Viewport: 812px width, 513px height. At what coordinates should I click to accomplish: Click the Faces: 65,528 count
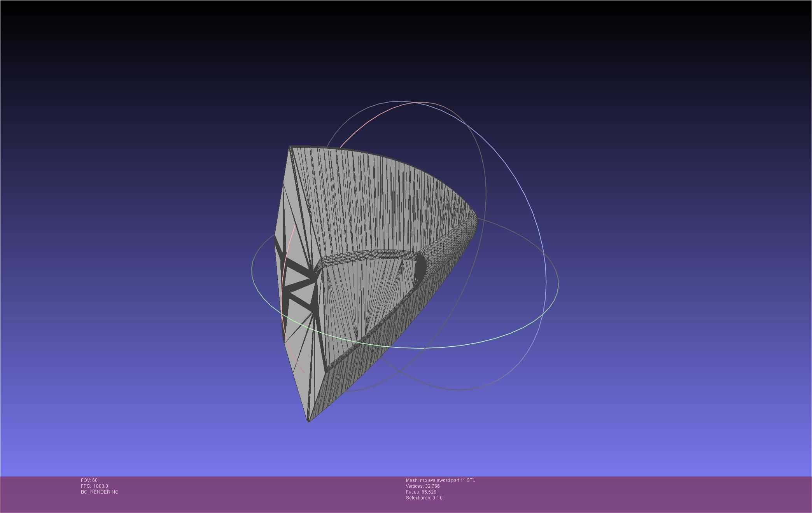[x=421, y=492]
